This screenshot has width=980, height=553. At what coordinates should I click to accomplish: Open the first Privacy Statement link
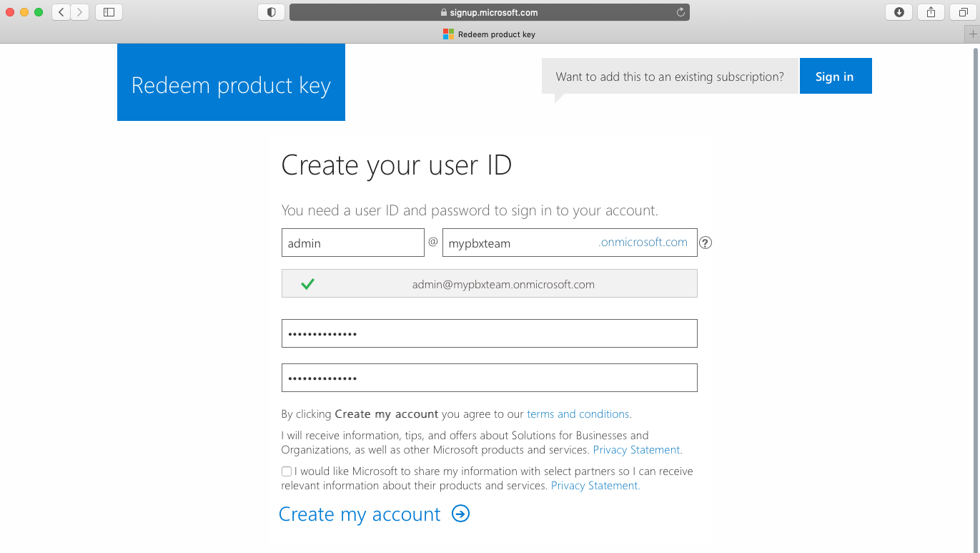pyautogui.click(x=635, y=449)
